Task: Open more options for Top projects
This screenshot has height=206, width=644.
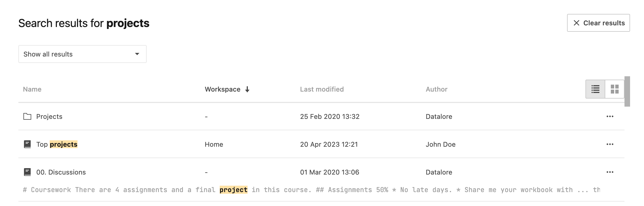Action: click(x=610, y=144)
